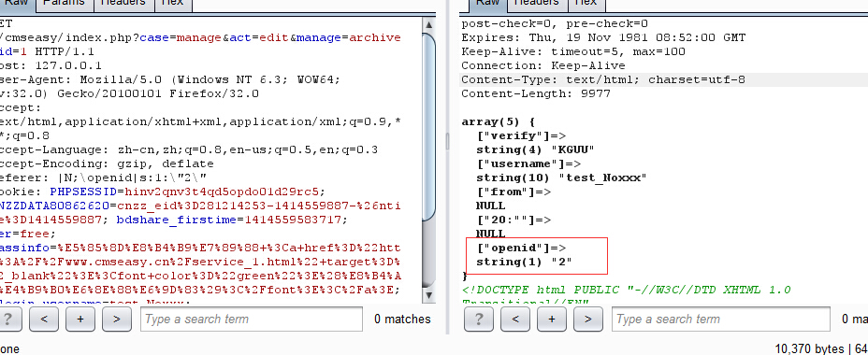The image size is (868, 355).
Task: Click the 'archive' manage parameter value
Action: pyautogui.click(x=375, y=37)
